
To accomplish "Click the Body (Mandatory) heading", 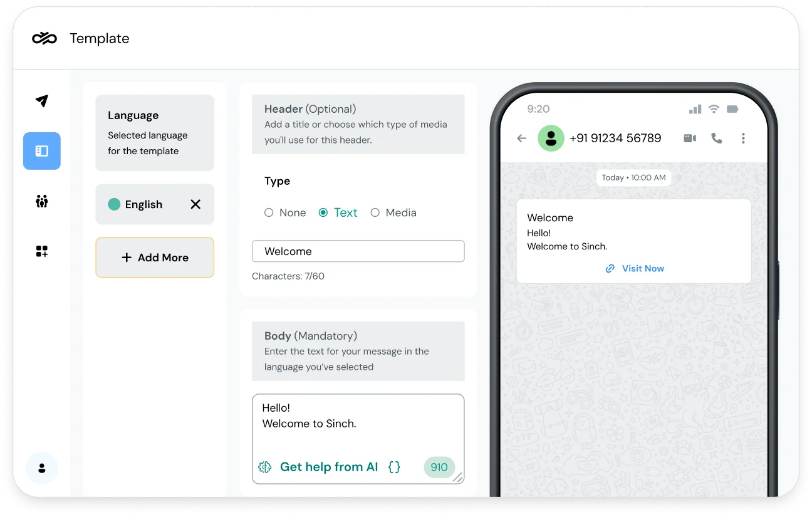I will [x=311, y=336].
